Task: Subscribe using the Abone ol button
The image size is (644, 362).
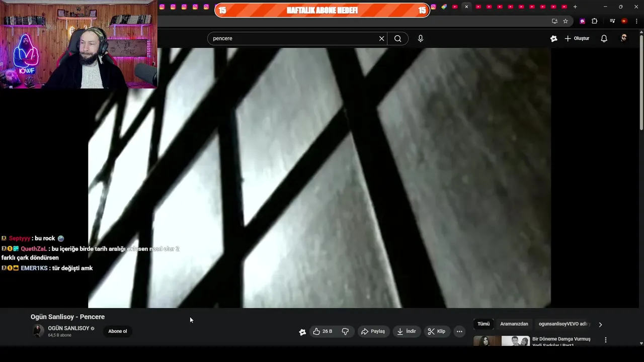Action: [x=118, y=331]
